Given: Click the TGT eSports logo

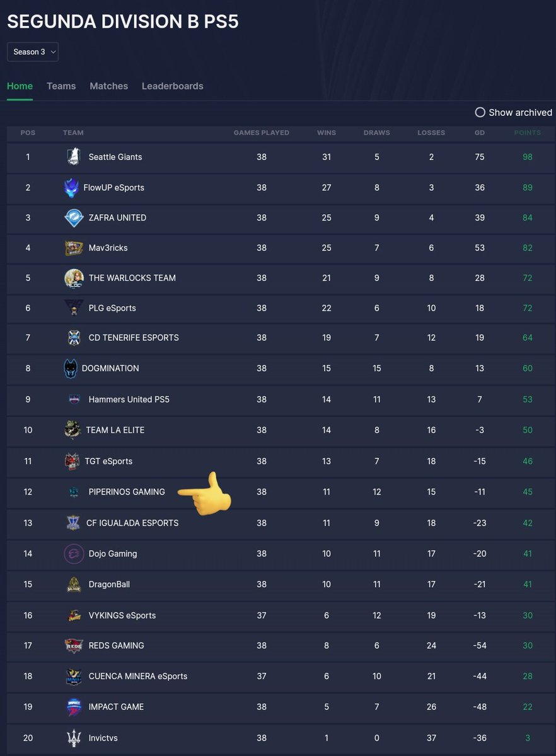Looking at the screenshot, I should [x=72, y=461].
